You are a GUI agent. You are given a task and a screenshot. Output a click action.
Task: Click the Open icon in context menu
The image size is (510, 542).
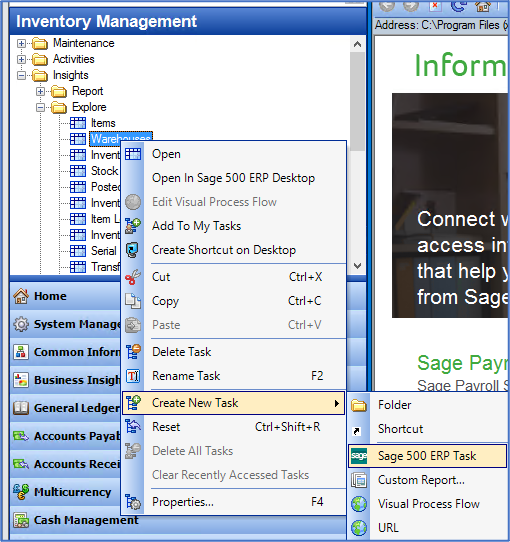click(x=133, y=154)
